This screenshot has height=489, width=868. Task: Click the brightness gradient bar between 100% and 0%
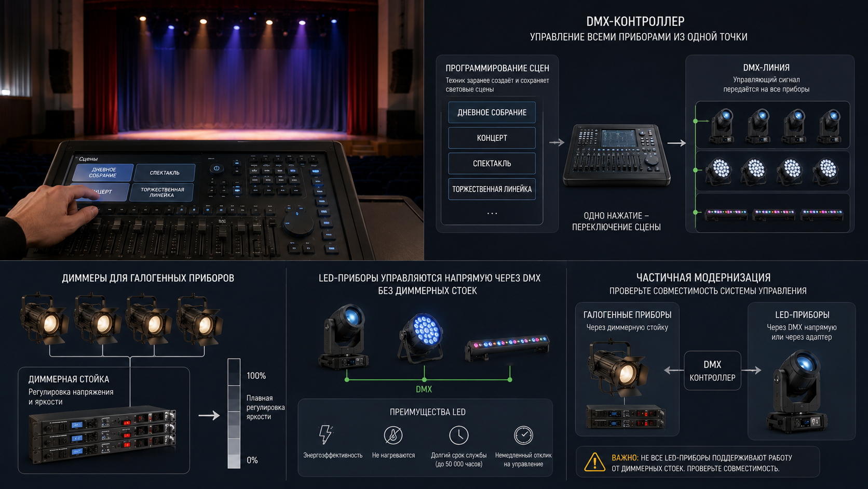(x=234, y=413)
